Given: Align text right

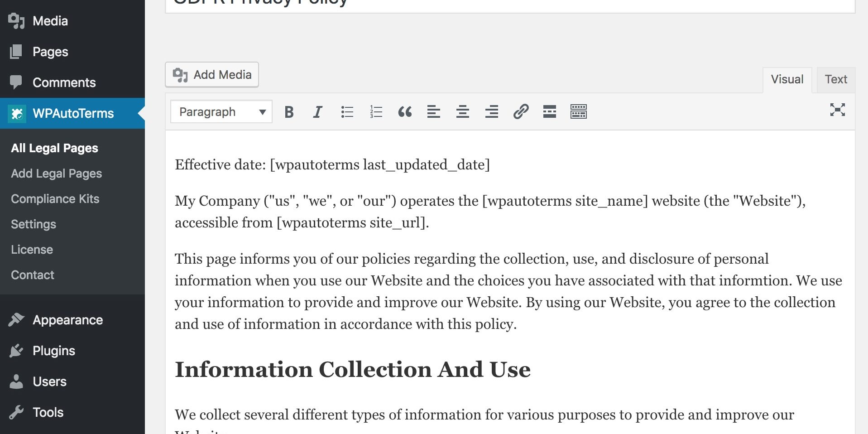Looking at the screenshot, I should (x=492, y=112).
